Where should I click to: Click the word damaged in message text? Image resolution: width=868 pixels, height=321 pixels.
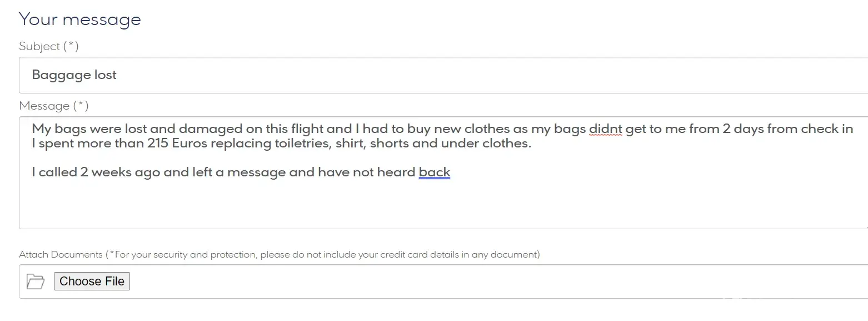click(210, 129)
